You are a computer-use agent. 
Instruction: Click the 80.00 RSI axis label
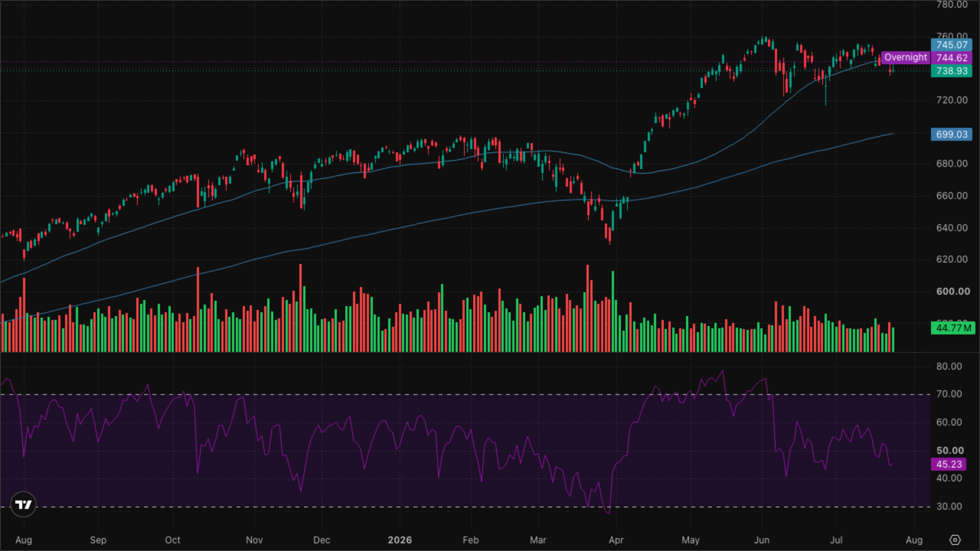coord(949,367)
